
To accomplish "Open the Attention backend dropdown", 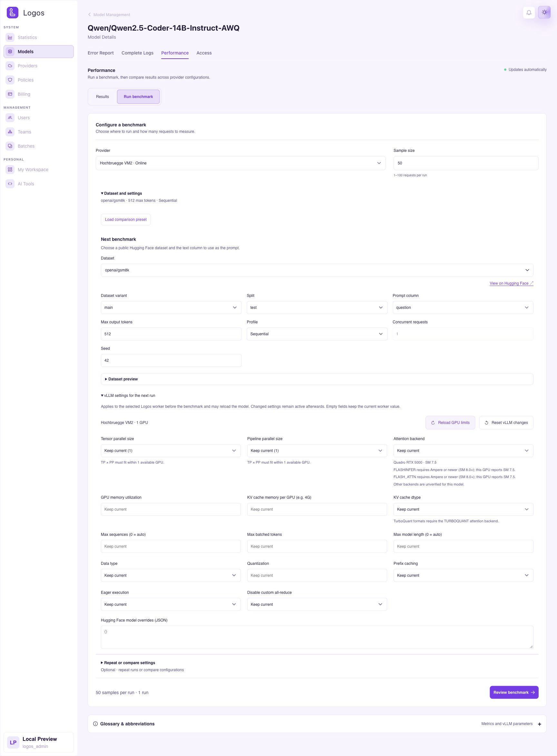I will click(463, 450).
